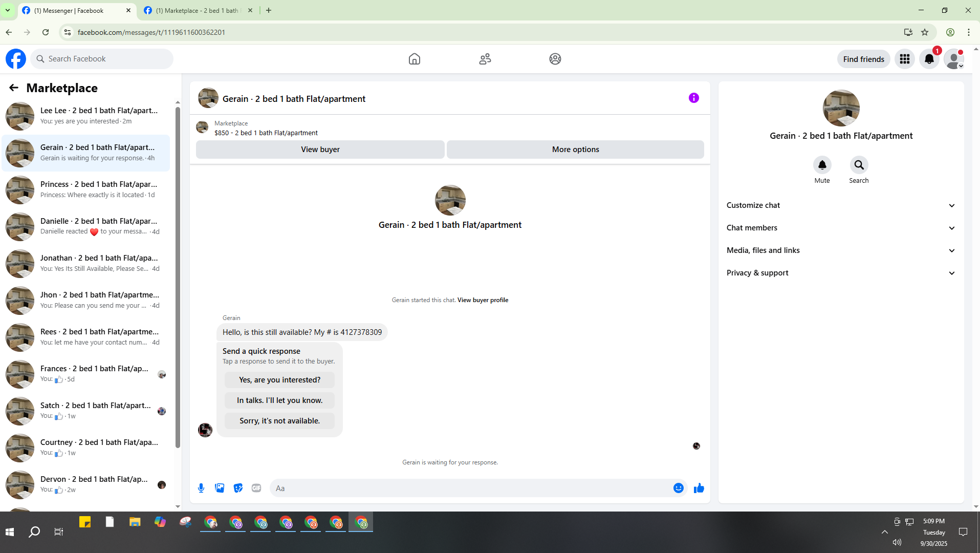Mute the Gerain conversation
This screenshot has height=553, width=980.
pos(822,165)
